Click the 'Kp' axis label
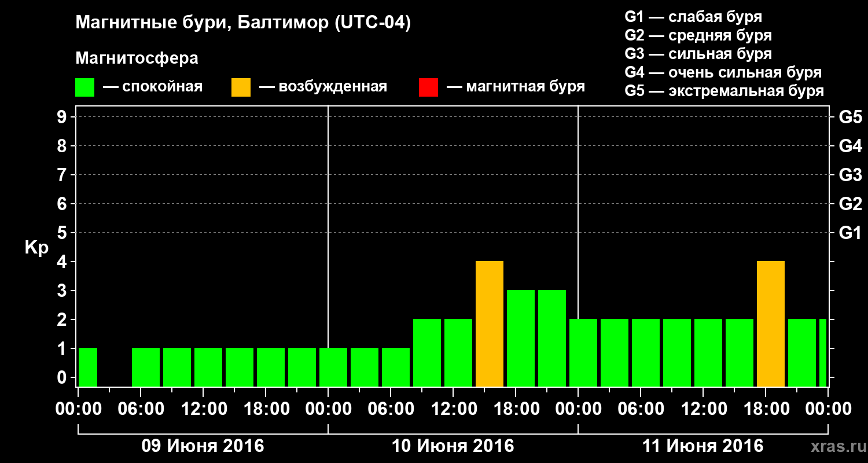The width and height of the screenshot is (868, 463). pyautogui.click(x=36, y=248)
